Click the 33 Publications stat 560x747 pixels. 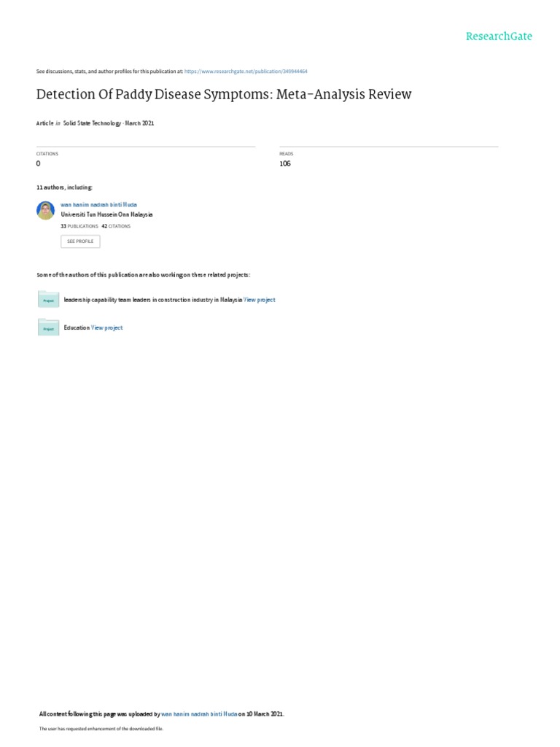[x=79, y=226]
